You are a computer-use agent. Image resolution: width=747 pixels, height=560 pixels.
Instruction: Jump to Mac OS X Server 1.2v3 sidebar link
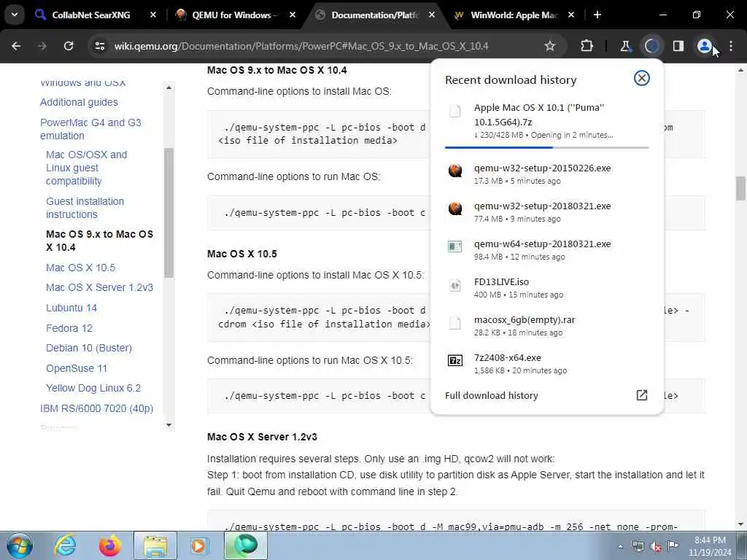click(x=99, y=287)
